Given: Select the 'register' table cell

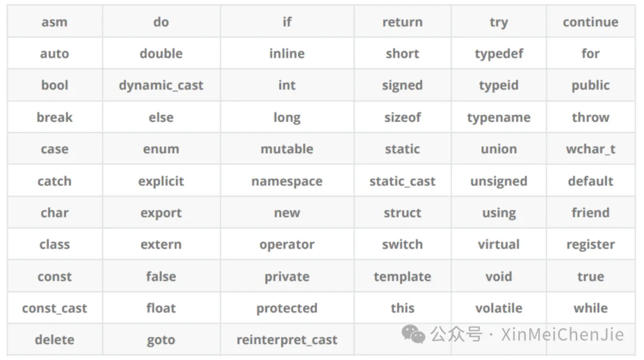Looking at the screenshot, I should coord(590,245).
